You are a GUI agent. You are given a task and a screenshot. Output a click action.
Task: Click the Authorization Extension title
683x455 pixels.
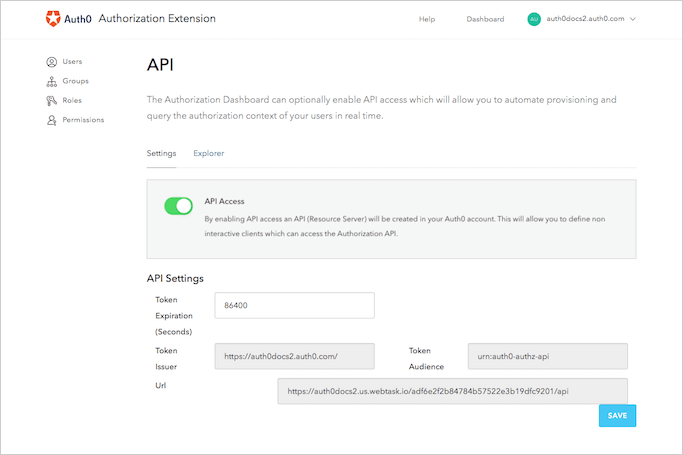(x=157, y=18)
